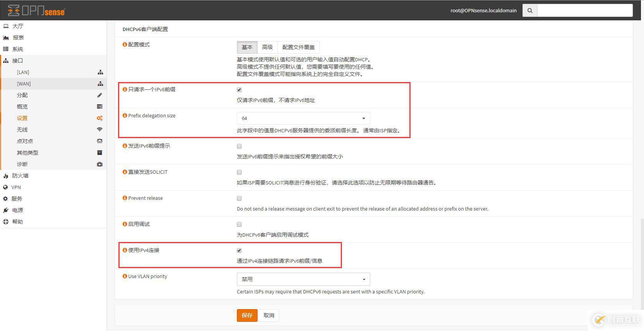The width and height of the screenshot is (644, 331).
Task: Click the 保存 button
Action: (247, 315)
